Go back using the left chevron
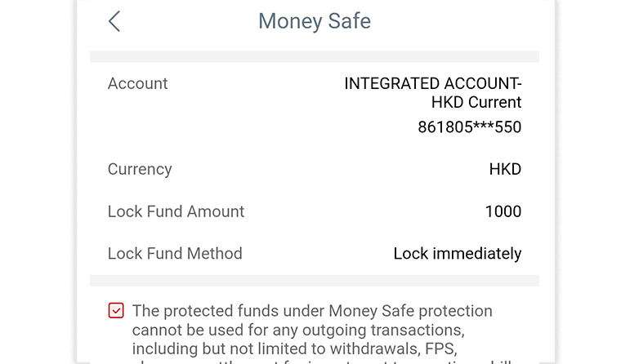 pyautogui.click(x=114, y=21)
